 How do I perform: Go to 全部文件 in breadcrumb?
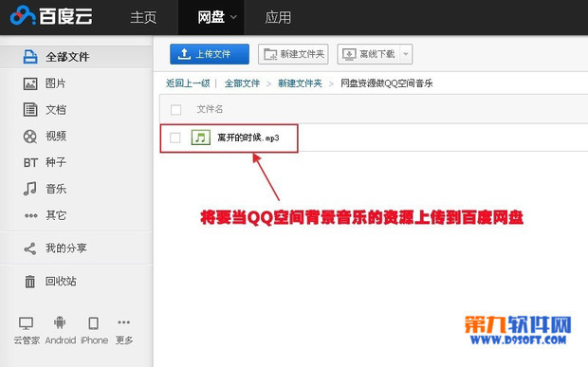(242, 83)
